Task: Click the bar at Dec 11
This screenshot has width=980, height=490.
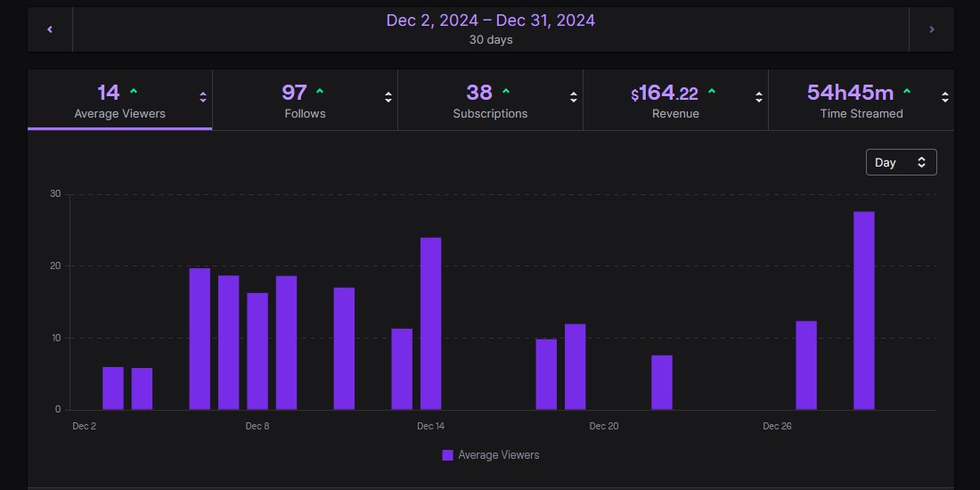Action: point(345,348)
